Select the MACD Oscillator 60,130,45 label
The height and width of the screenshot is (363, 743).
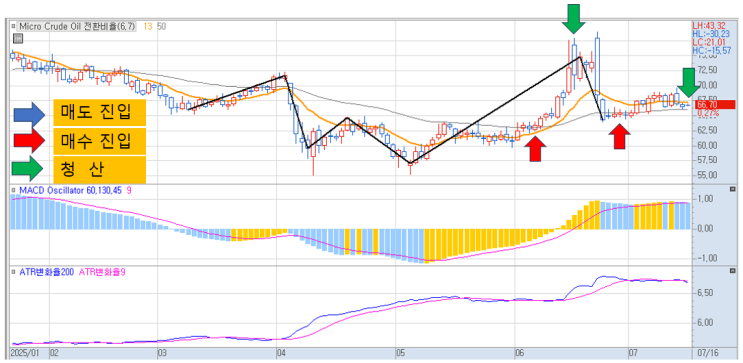[x=70, y=191]
